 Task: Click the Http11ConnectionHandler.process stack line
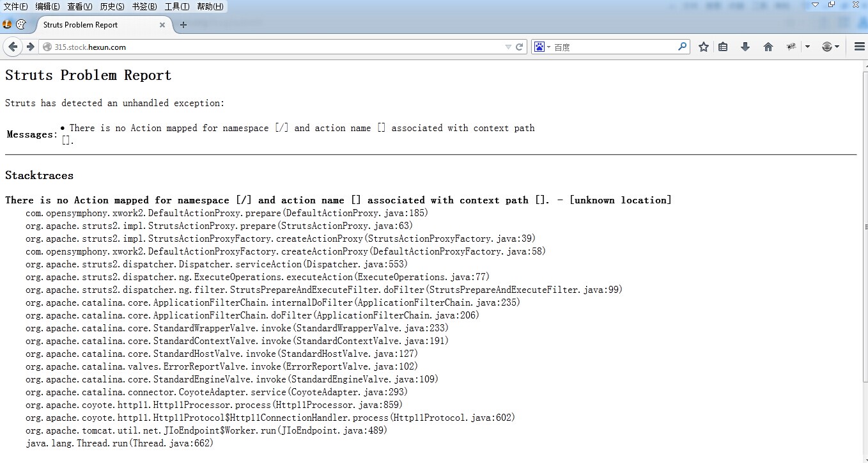click(x=270, y=418)
